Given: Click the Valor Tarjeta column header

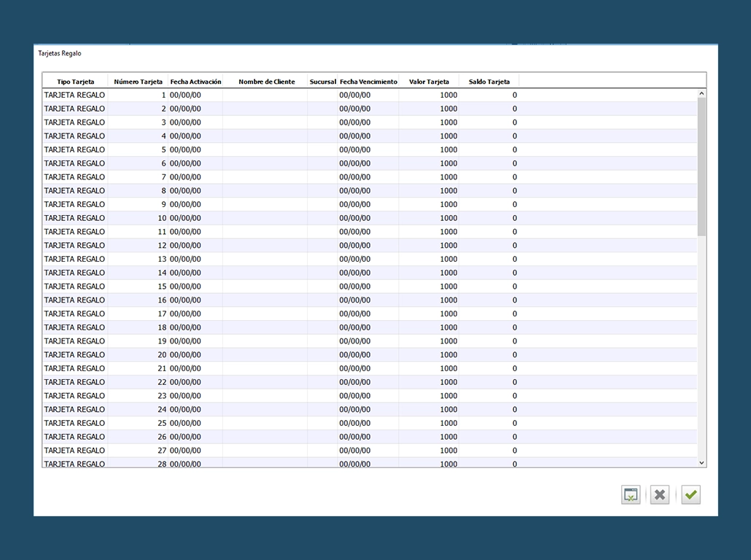Looking at the screenshot, I should coord(429,82).
